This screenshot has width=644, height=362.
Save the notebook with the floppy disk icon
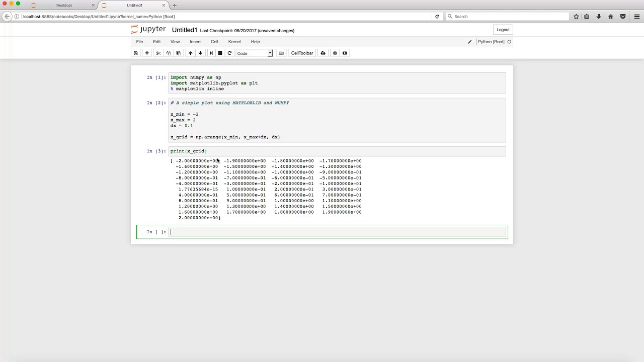pos(135,53)
